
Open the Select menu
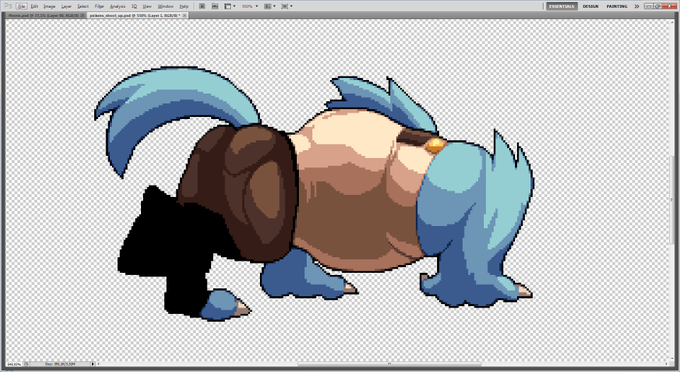83,6
